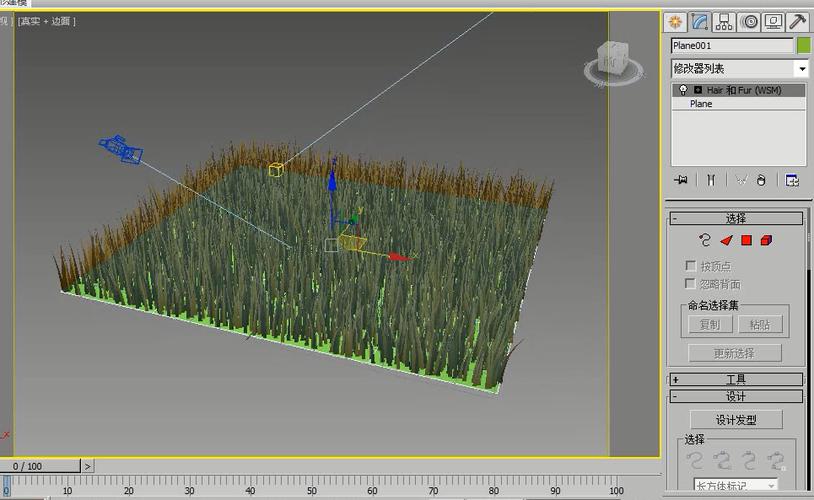Open the 长方体标记 dropdown

[736, 485]
